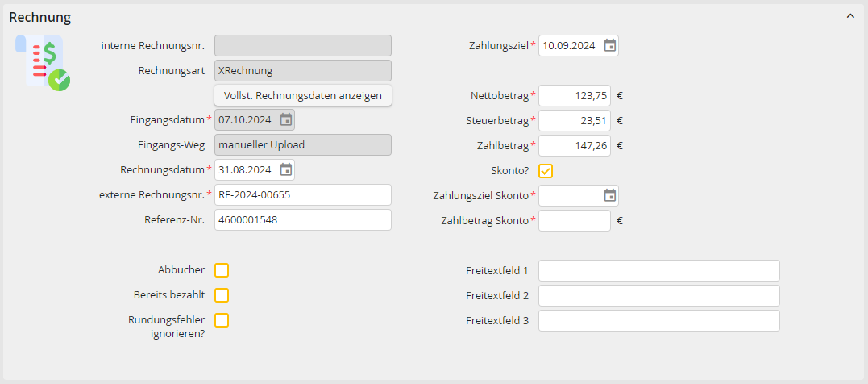Screen dimensions: 868x384
Task: Check Rundungsfehler ignorieren checkbox
Action: pyautogui.click(x=222, y=320)
